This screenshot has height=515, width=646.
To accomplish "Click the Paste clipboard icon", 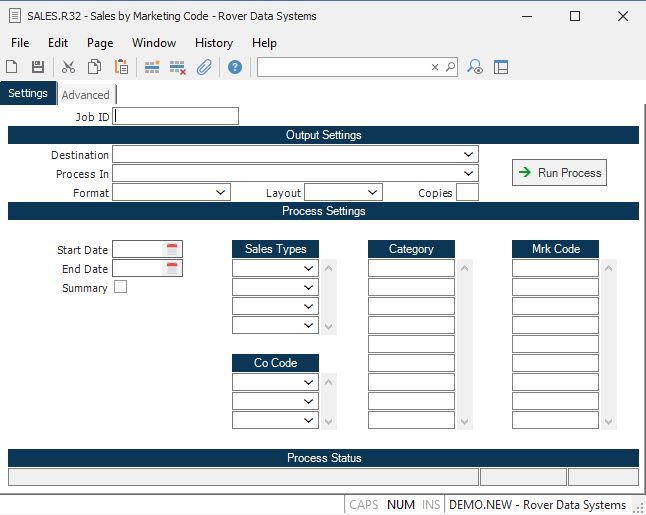I will pos(121,67).
